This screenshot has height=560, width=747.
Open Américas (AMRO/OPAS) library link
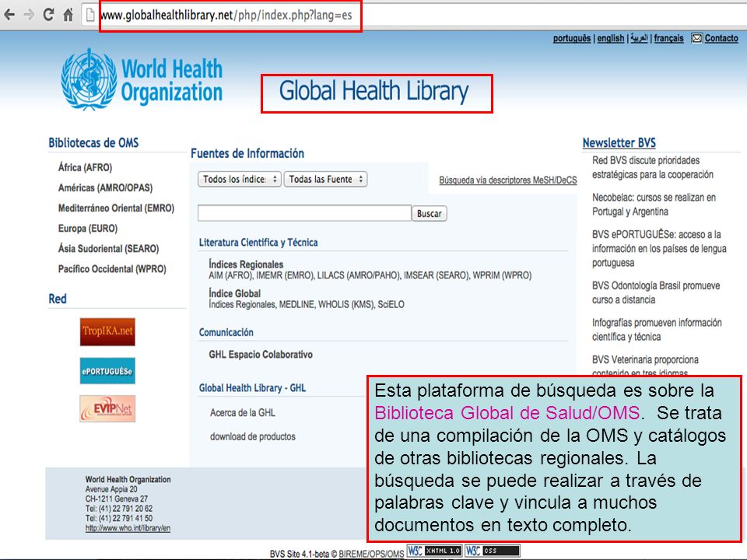(105, 187)
